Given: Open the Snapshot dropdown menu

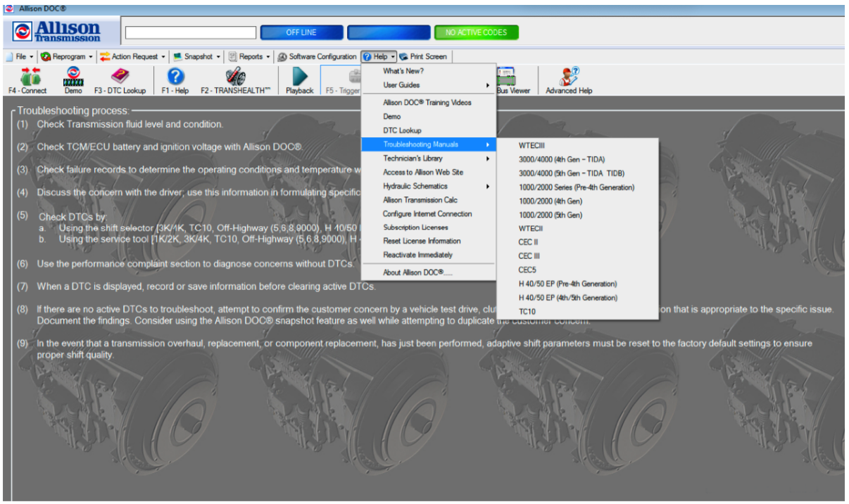Looking at the screenshot, I should point(196,56).
